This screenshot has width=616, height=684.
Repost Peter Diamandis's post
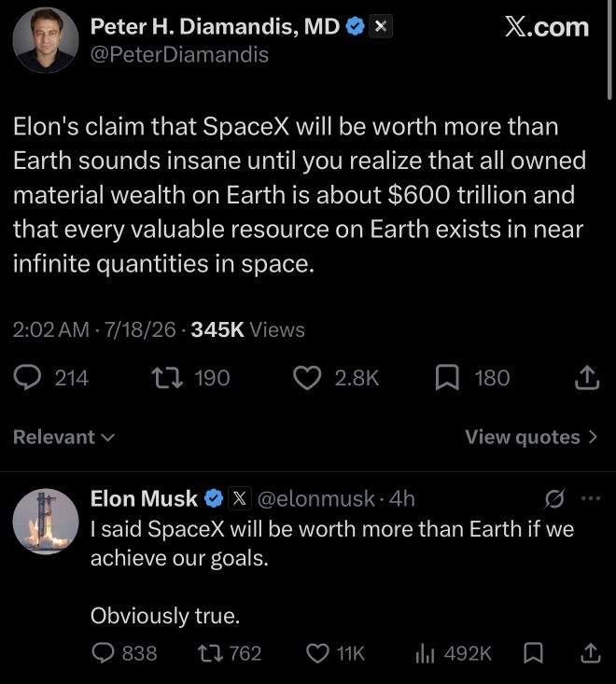(x=167, y=378)
